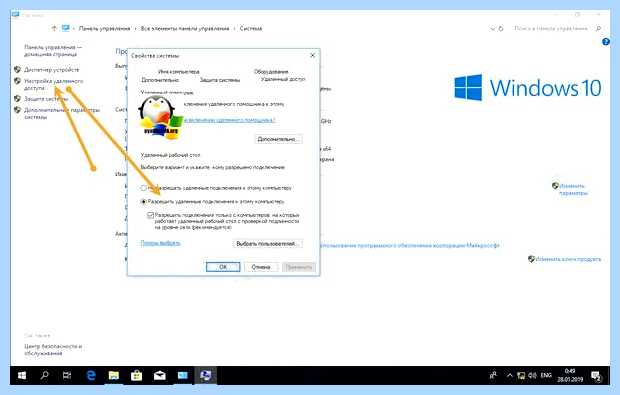Focus the control panel search field
The width and height of the screenshot is (620, 395).
[551, 28]
